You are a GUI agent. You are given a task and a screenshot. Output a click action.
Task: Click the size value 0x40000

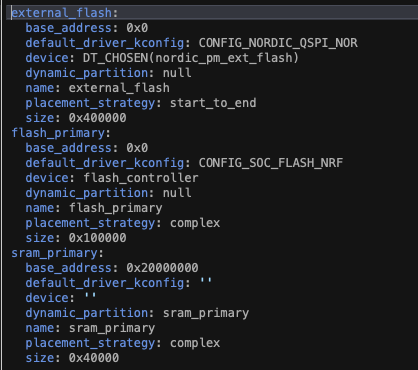click(94, 358)
